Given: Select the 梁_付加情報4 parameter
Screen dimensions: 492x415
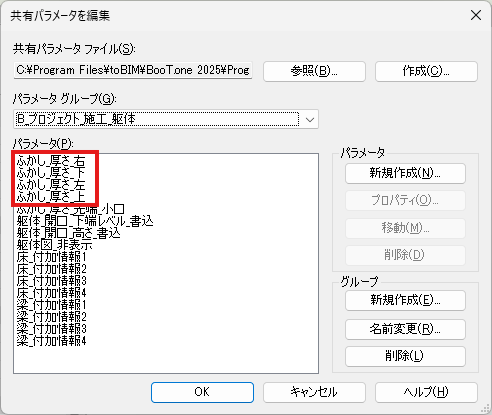Looking at the screenshot, I should (51, 341).
